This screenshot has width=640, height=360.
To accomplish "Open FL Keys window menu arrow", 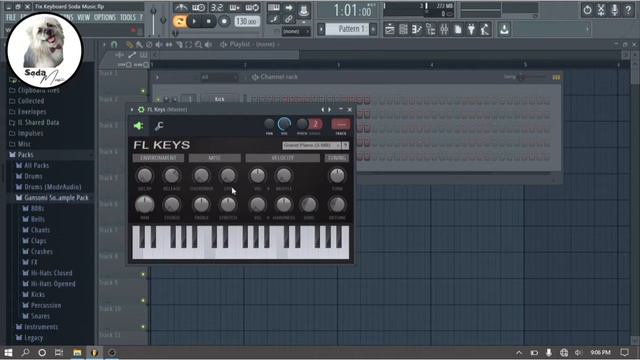I will tap(132, 109).
